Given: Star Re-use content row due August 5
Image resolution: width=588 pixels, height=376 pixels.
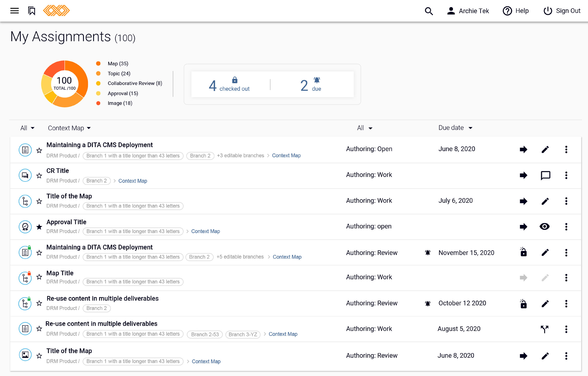Looking at the screenshot, I should coord(39,329).
